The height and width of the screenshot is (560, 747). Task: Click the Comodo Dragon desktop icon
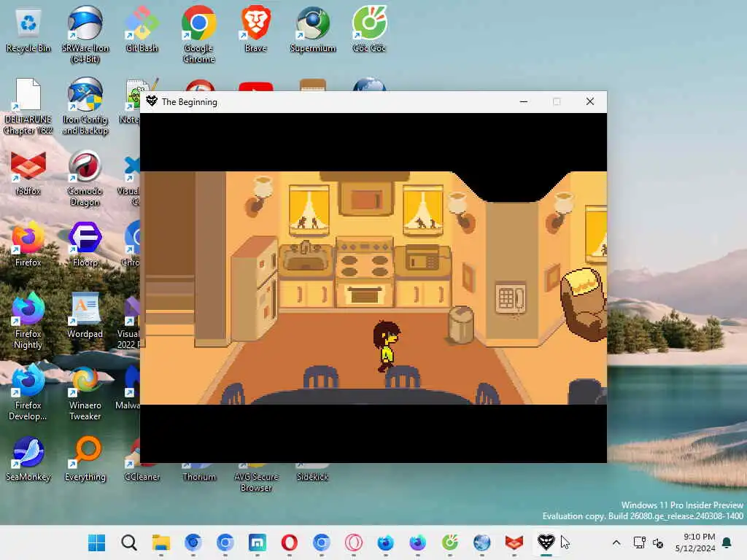[x=85, y=178]
